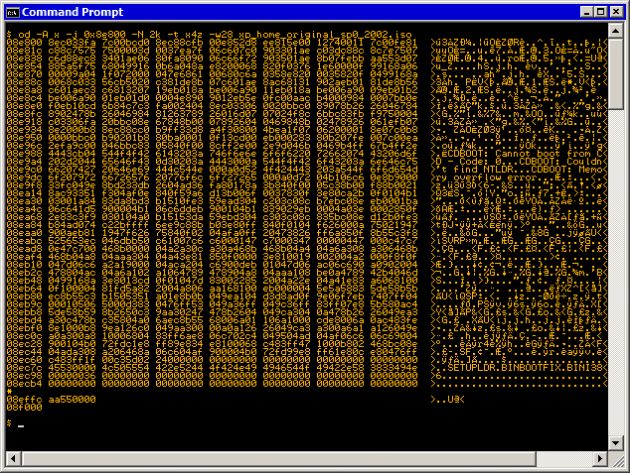The image size is (630, 473).
Task: Click offset 08ea14 row label
Action: point(24,193)
